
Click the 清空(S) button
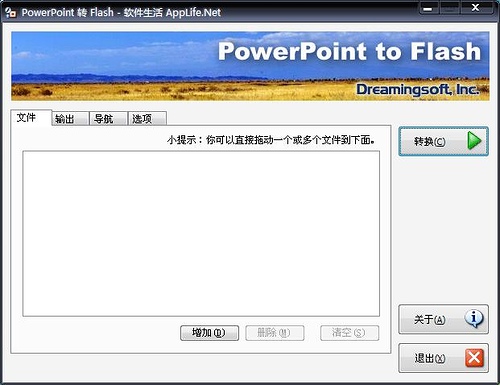tap(349, 333)
